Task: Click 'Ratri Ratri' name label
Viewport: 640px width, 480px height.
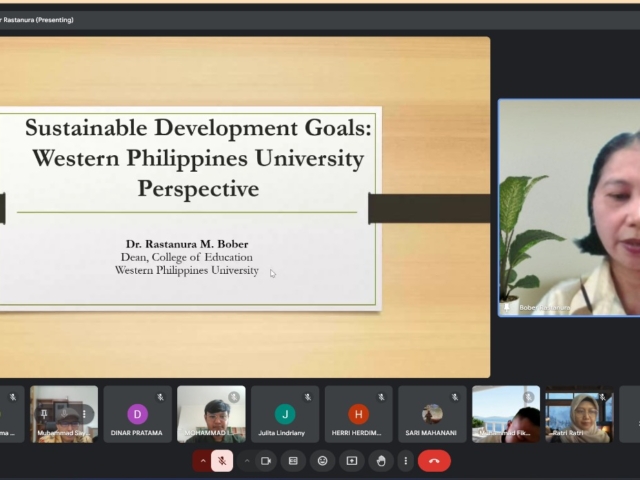Action: 568,433
